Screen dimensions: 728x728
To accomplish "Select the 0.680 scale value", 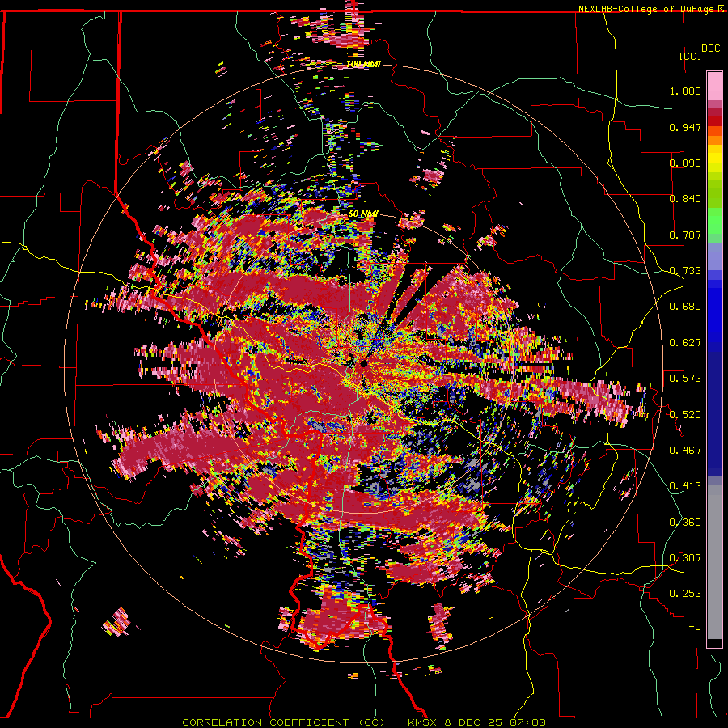I will [x=685, y=307].
